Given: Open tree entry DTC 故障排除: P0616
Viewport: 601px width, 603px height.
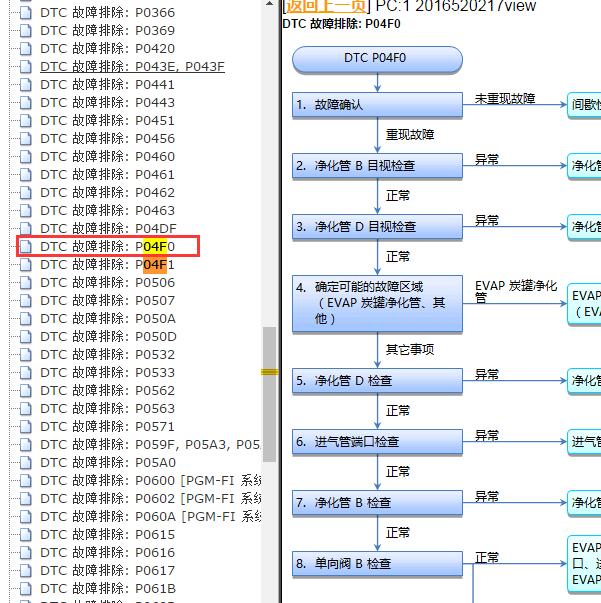Looking at the screenshot, I should click(x=107, y=553).
